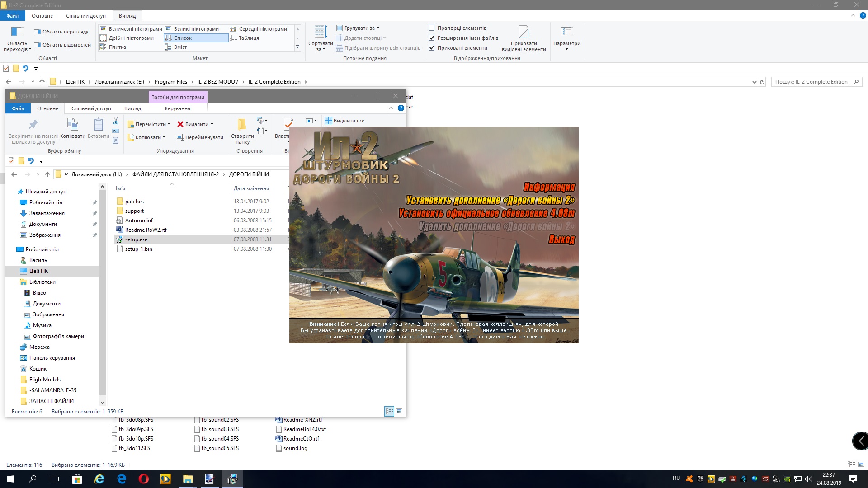Select Завантаження in quick access
Screen dimensions: 868x488
(47, 213)
